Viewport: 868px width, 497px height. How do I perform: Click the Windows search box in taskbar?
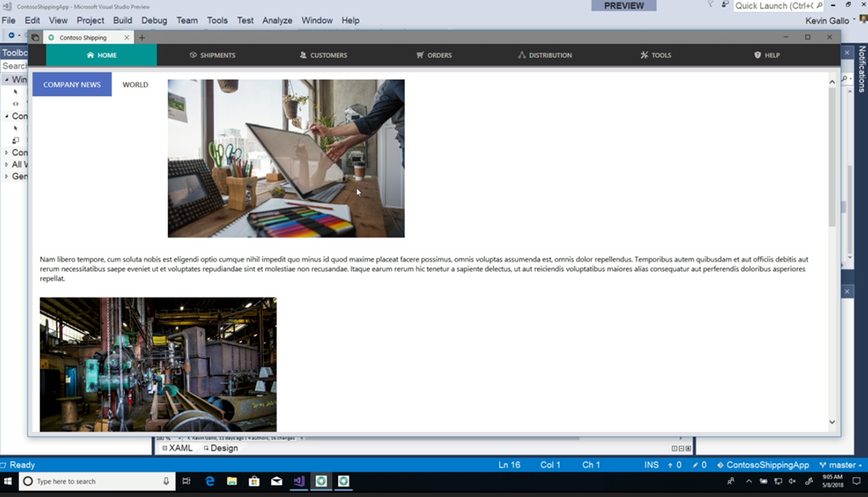click(95, 481)
